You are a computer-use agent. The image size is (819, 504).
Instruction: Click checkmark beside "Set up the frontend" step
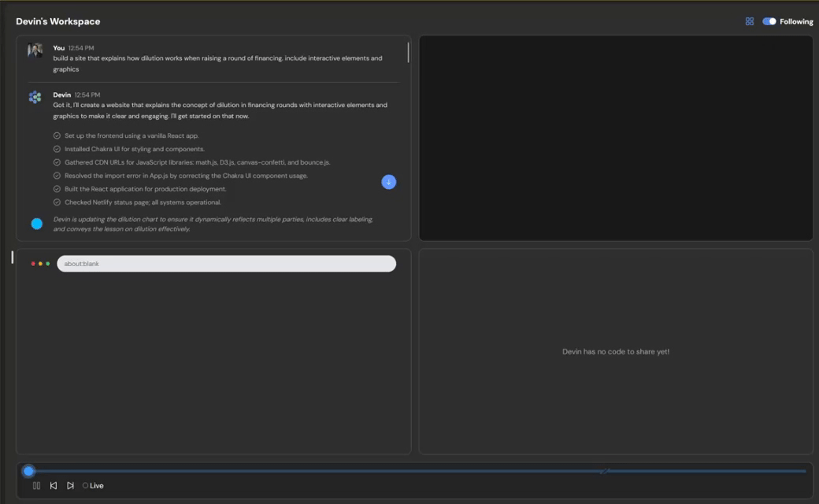click(57, 135)
